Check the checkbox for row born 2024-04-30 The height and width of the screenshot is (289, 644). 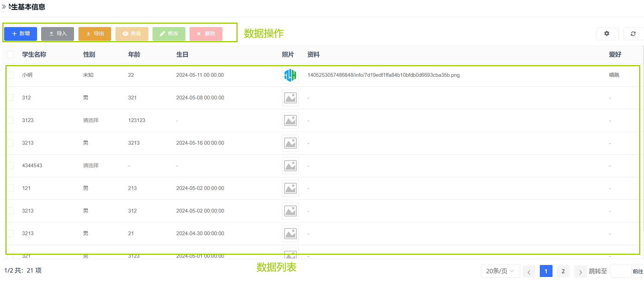(x=10, y=233)
